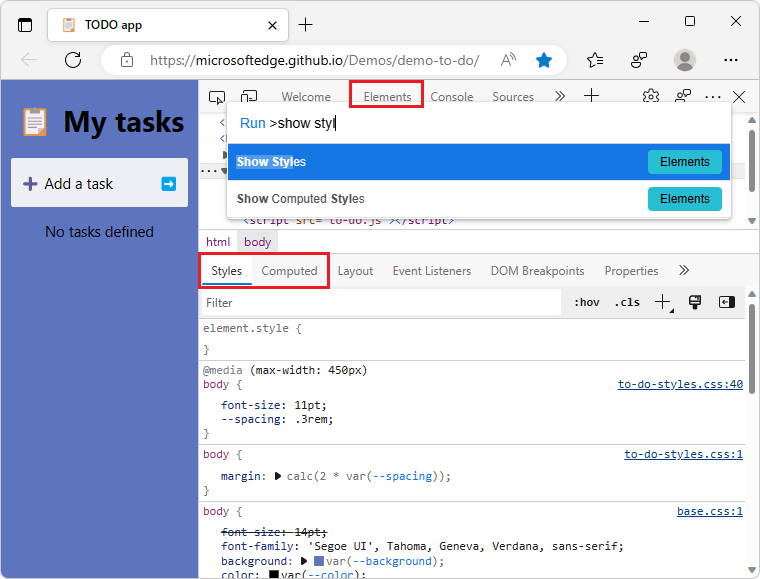Open the Favorites list icon
Screen dimensions: 760x579
[595, 60]
